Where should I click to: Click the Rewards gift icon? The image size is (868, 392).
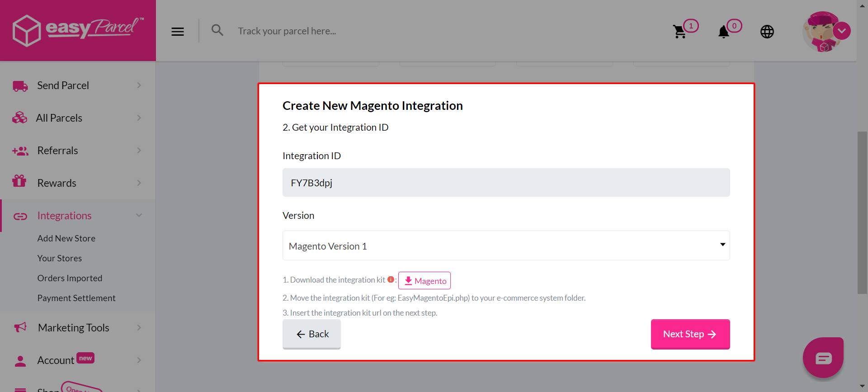19,181
